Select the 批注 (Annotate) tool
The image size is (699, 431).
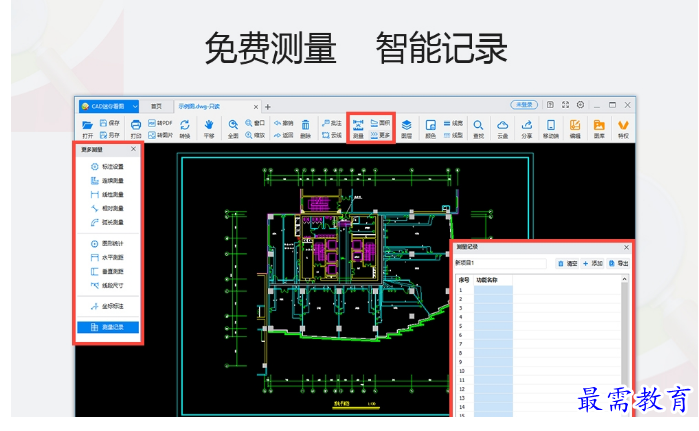332,123
